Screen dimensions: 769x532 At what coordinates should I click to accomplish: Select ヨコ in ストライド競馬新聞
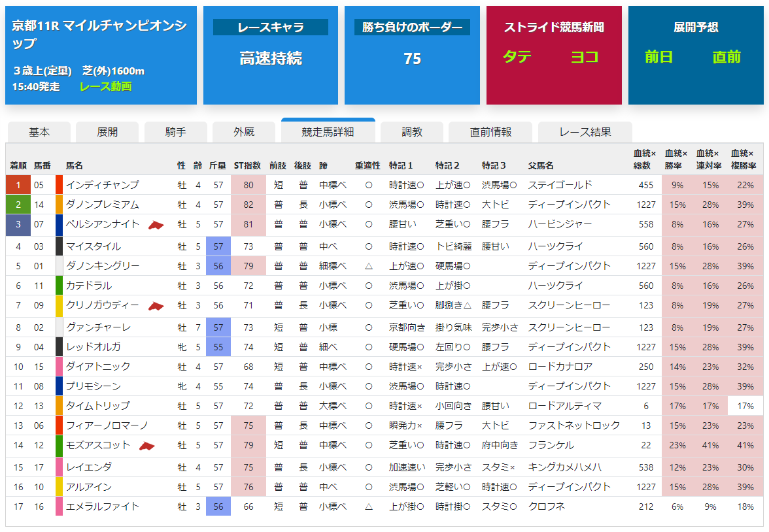[x=585, y=56]
